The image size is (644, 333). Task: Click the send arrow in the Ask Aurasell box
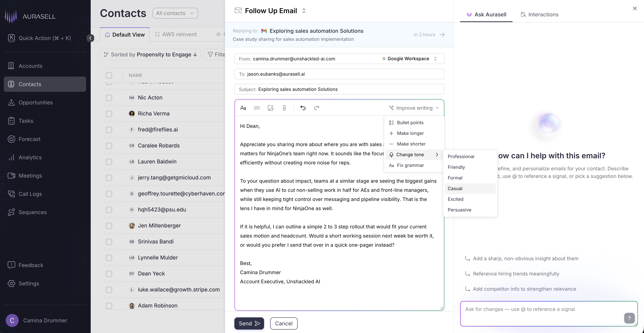point(629,318)
